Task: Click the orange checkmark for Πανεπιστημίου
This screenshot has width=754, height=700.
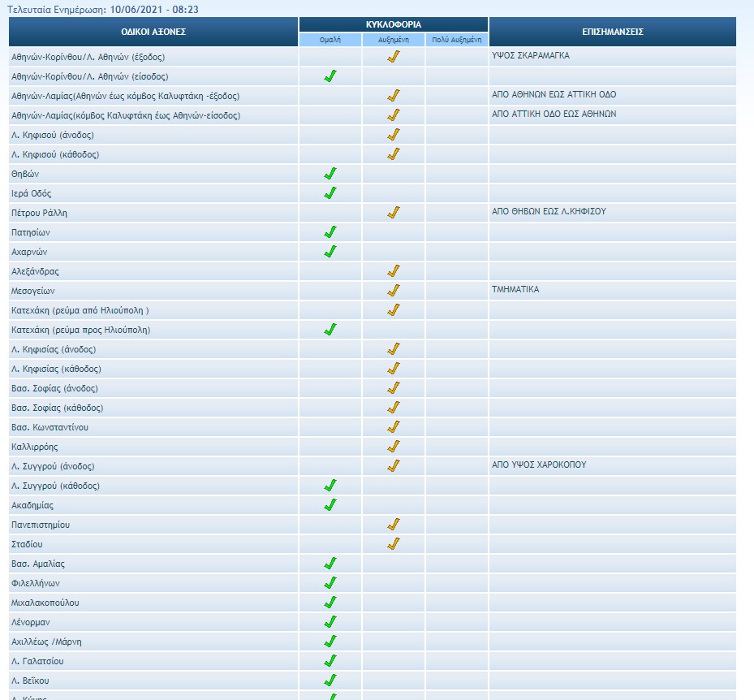Action: 394,525
